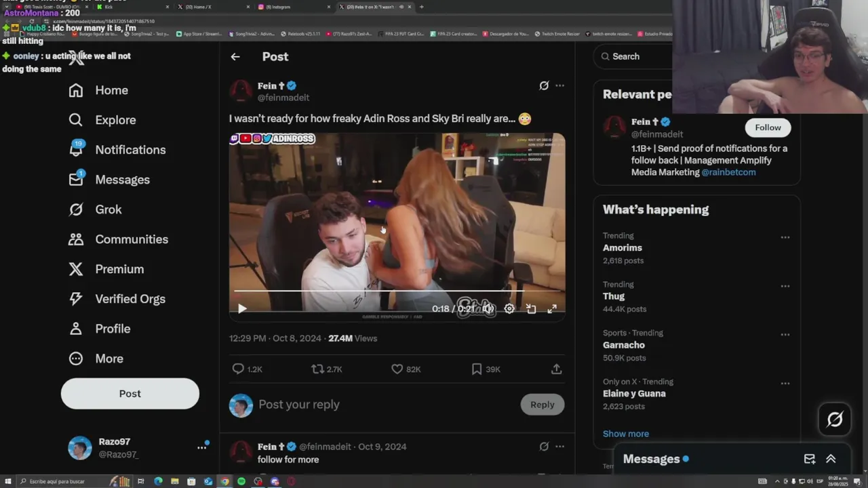Expand the Messages drawer
Image resolution: width=868 pixels, height=488 pixels.
(x=831, y=459)
